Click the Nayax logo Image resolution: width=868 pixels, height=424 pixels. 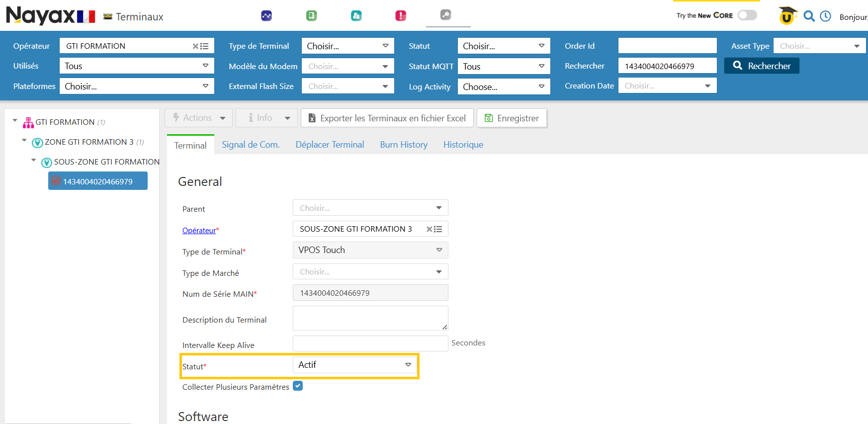pyautogui.click(x=40, y=15)
